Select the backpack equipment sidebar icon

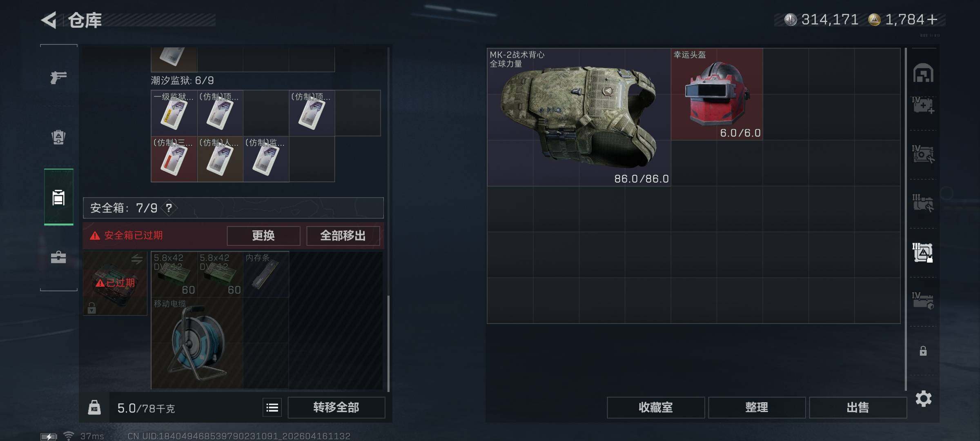click(58, 137)
